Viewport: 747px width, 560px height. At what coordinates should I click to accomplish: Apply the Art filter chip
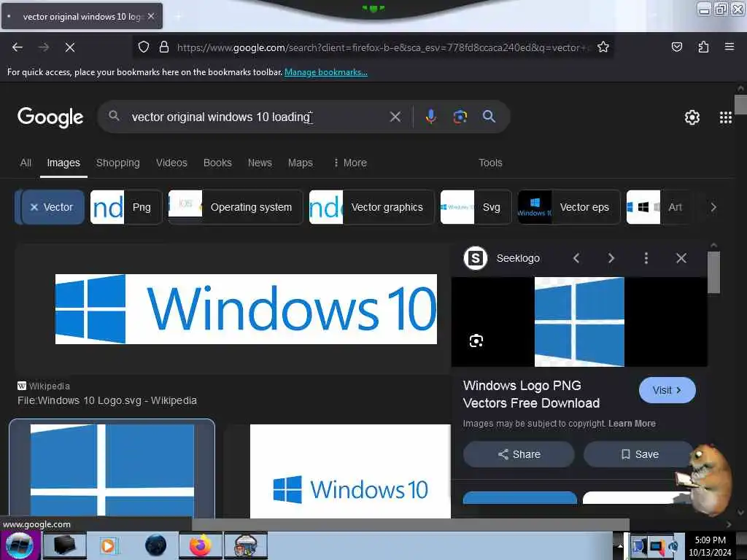point(659,207)
